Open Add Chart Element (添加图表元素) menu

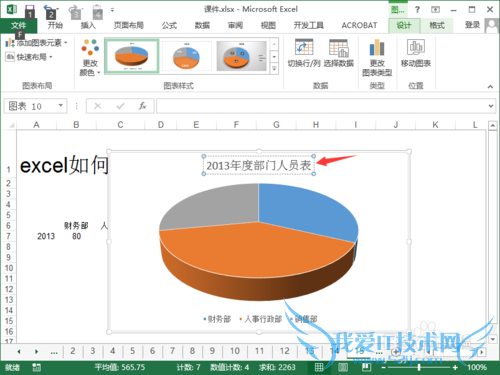pos(37,43)
